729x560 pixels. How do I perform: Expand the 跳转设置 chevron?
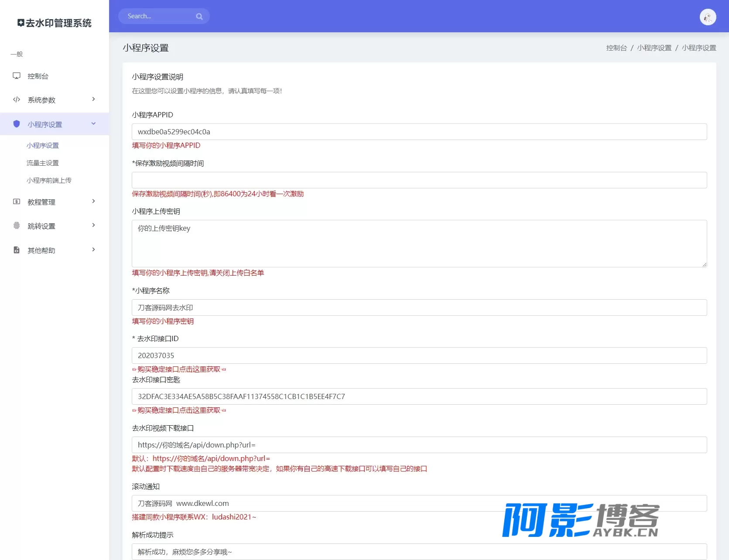point(93,225)
